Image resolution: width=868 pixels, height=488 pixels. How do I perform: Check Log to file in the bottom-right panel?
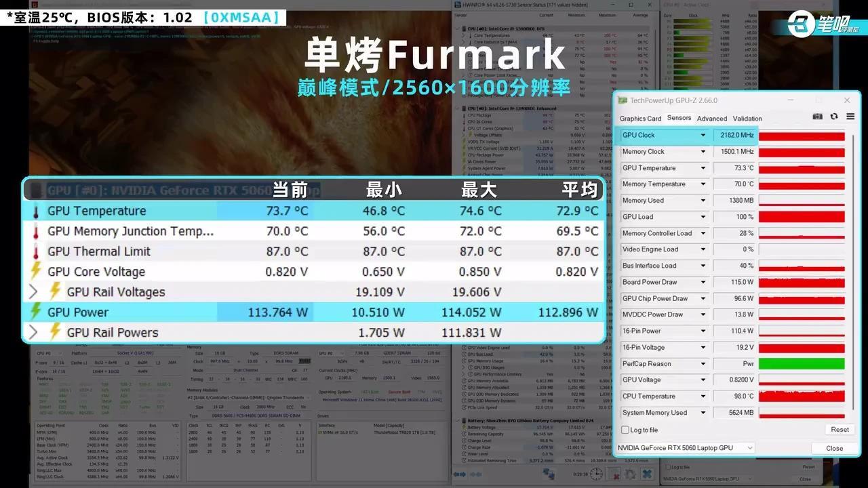click(668, 467)
